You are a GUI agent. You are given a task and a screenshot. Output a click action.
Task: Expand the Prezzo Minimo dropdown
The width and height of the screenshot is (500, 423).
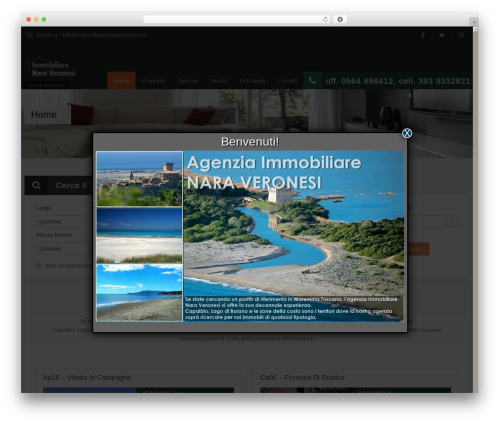64,249
